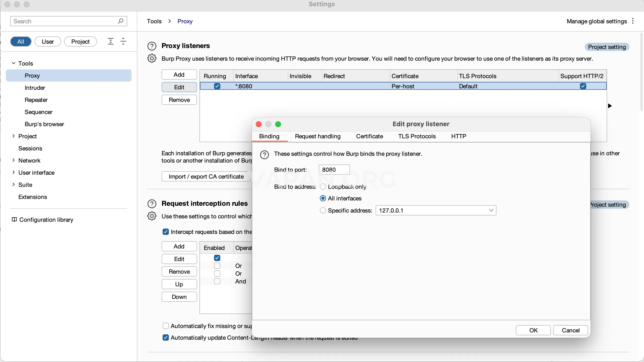Select All interfaces radio button
Screen dimensions: 644x362
pos(323,198)
